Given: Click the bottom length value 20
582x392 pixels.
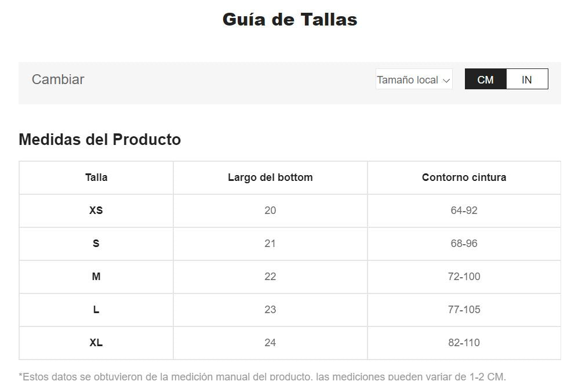Looking at the screenshot, I should [x=270, y=210].
